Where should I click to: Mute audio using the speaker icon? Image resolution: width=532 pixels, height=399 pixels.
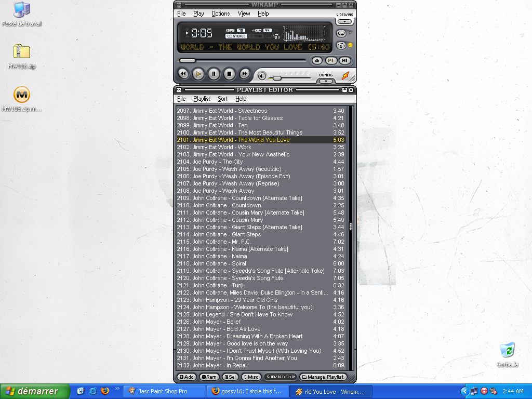pos(262,76)
